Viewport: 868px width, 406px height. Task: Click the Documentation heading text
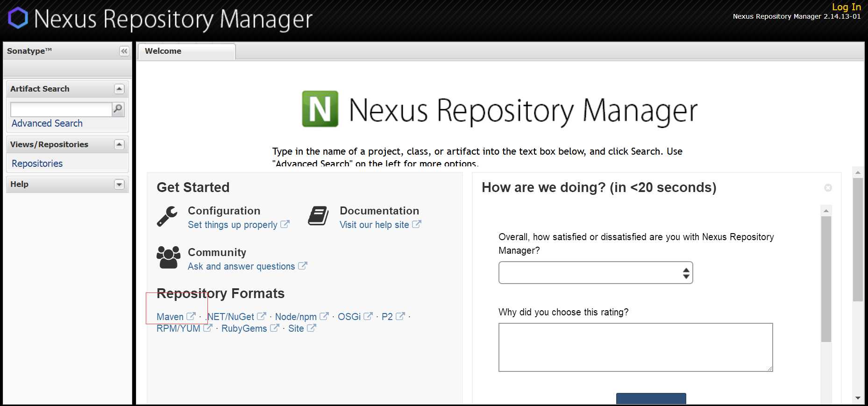(x=379, y=211)
